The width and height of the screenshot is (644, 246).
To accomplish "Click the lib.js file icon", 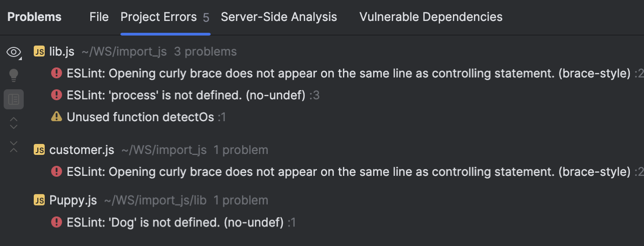I will pos(39,51).
